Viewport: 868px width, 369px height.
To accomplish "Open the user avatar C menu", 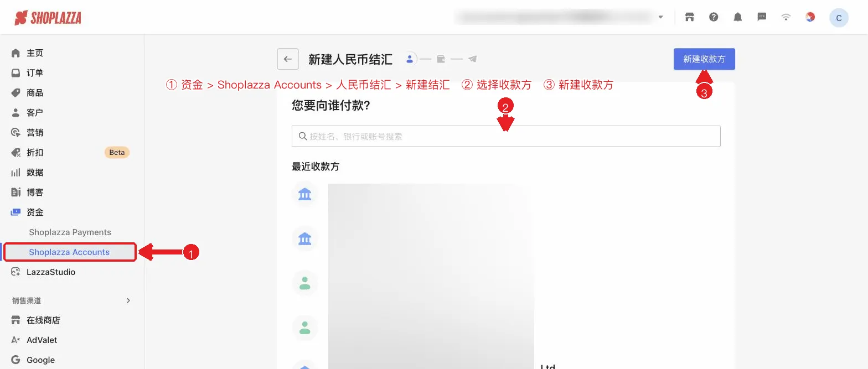I will (839, 18).
